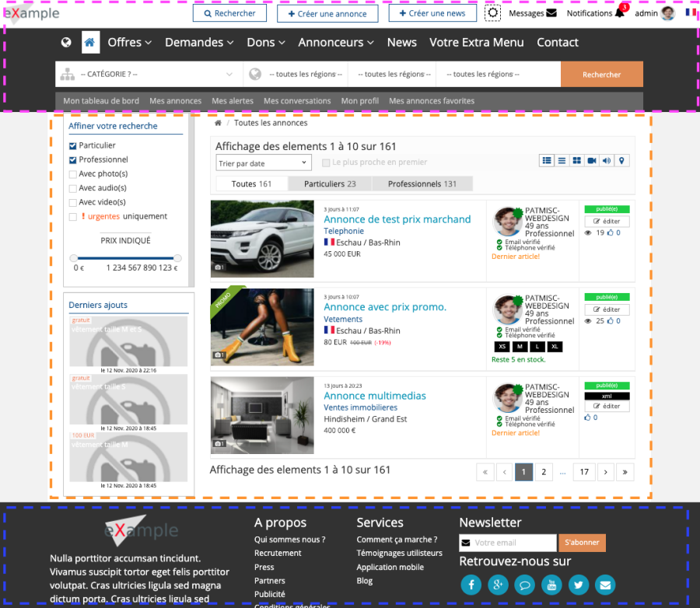Open the Demandes menu
Screen dimensions: 700x608
point(199,42)
